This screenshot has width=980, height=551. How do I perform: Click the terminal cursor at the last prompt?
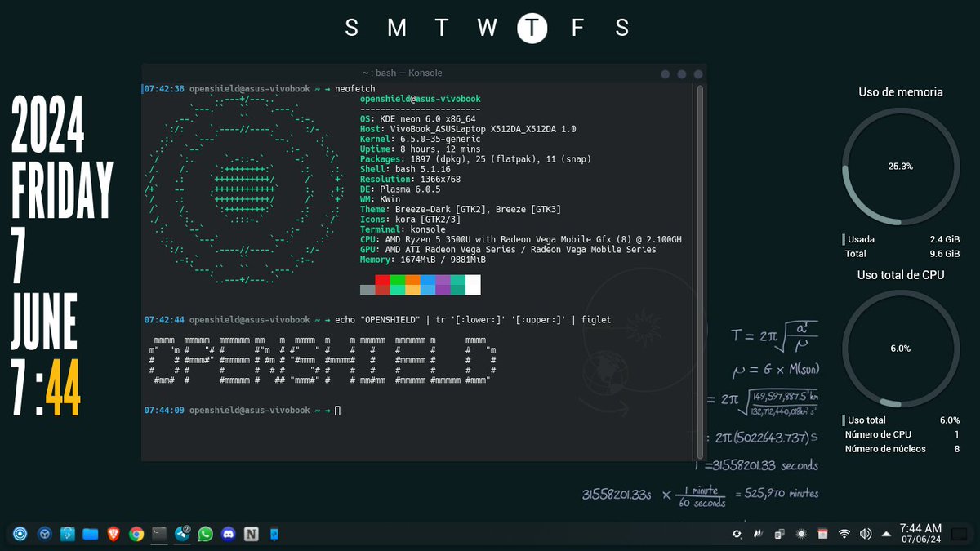337,411
